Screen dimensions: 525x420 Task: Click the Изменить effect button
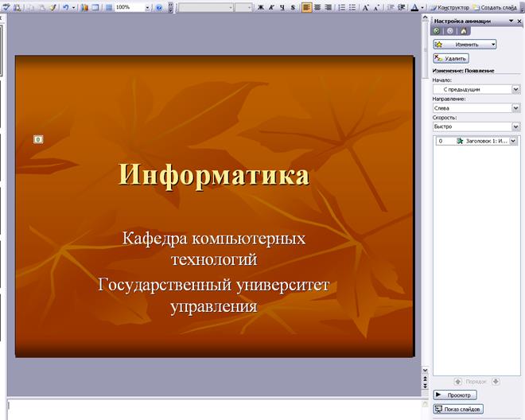coord(465,45)
